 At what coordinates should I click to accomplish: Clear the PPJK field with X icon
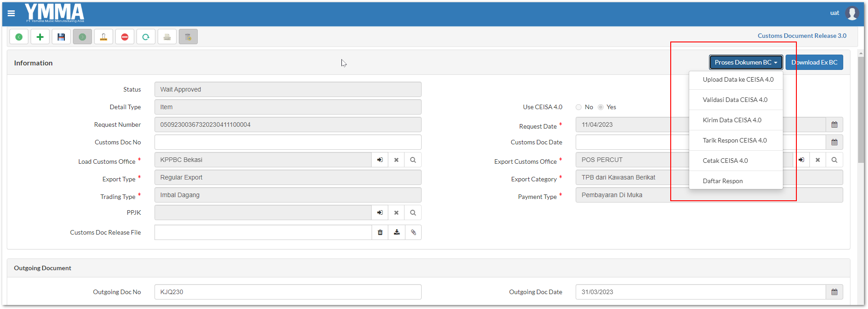point(396,212)
